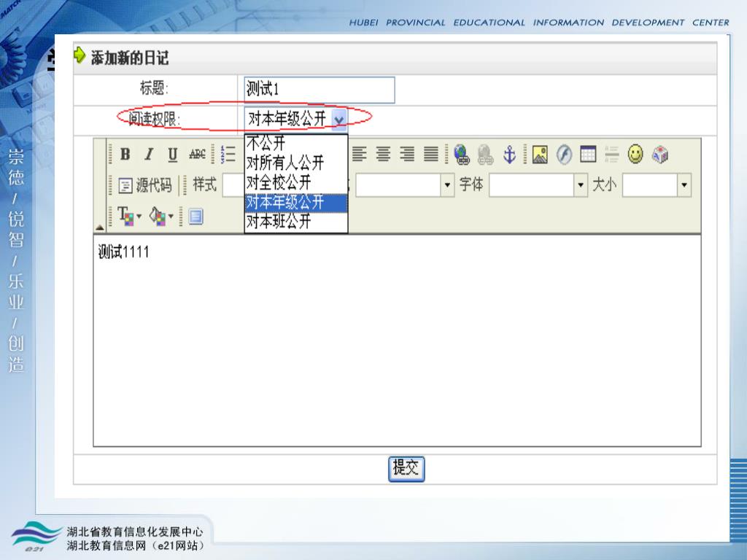Image resolution: width=747 pixels, height=560 pixels.
Task: Align text right
Action: tap(407, 155)
